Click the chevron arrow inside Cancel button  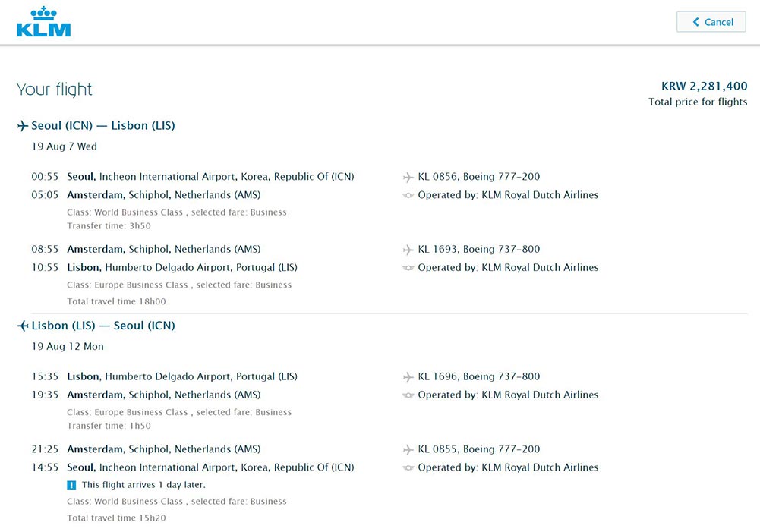click(696, 22)
